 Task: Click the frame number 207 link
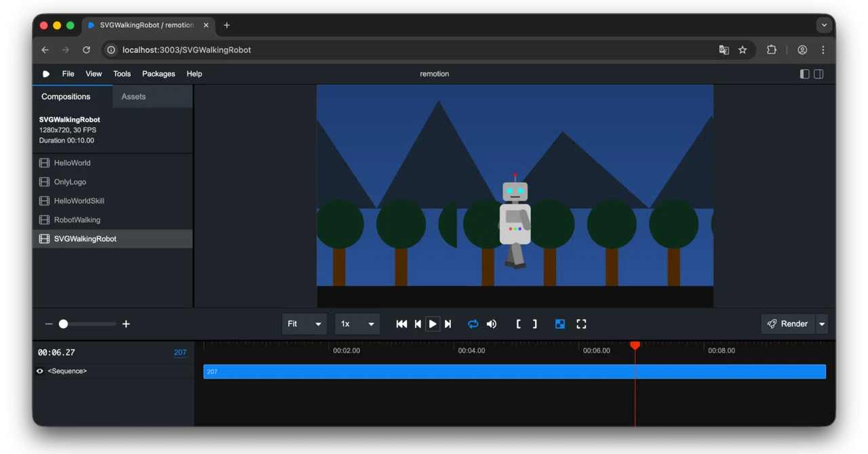[180, 352]
